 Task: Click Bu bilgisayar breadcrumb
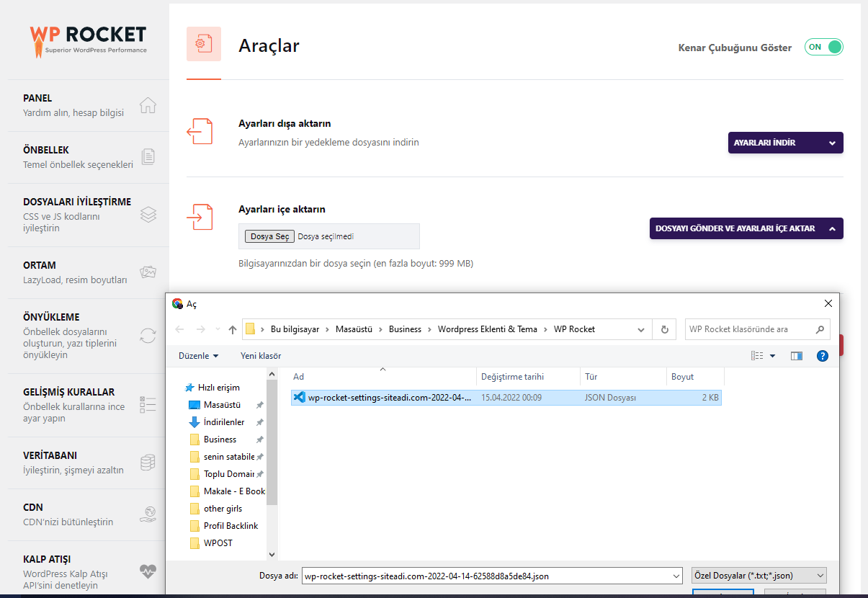point(295,329)
